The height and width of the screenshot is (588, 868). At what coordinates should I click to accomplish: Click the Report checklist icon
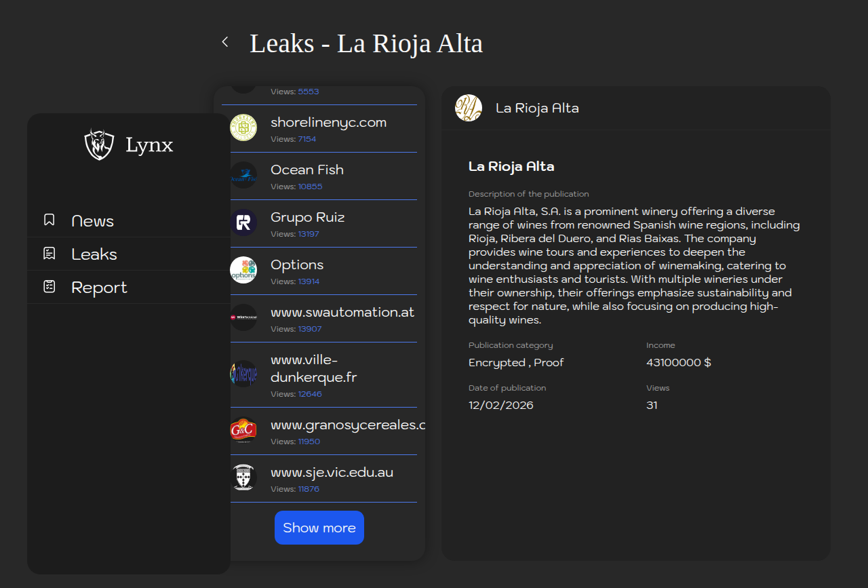click(50, 286)
